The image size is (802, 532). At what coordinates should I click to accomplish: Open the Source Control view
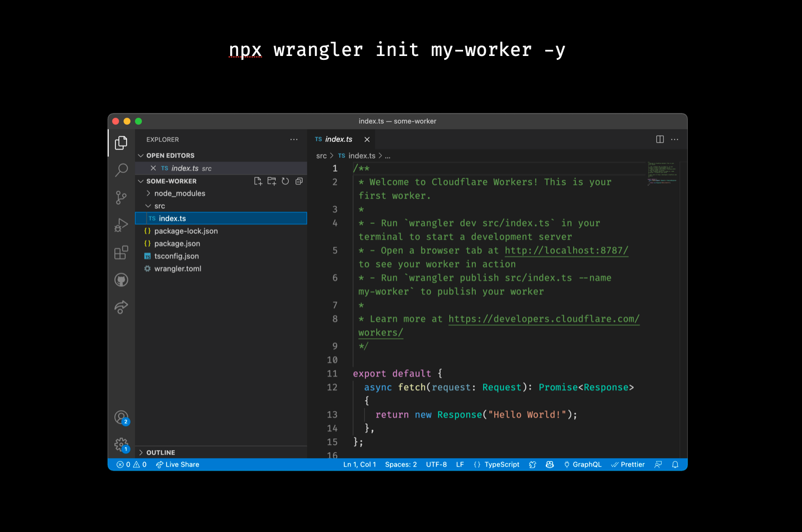coord(121,197)
